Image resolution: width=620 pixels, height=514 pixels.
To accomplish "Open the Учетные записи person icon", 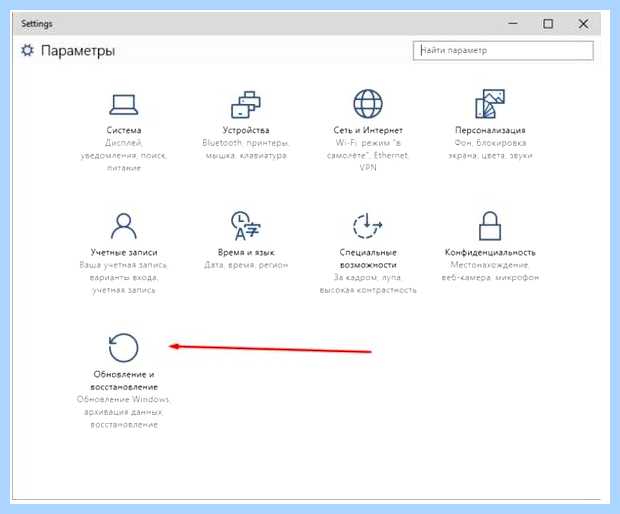I will (124, 226).
